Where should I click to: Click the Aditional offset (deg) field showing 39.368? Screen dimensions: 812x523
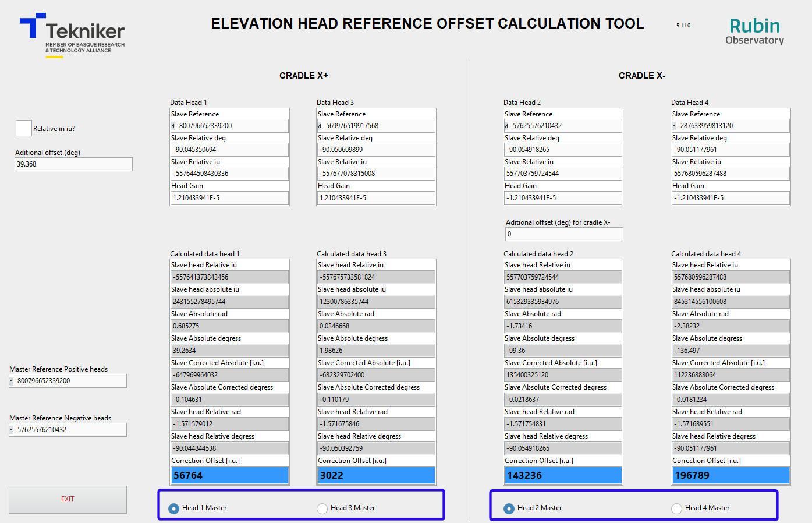(x=73, y=164)
